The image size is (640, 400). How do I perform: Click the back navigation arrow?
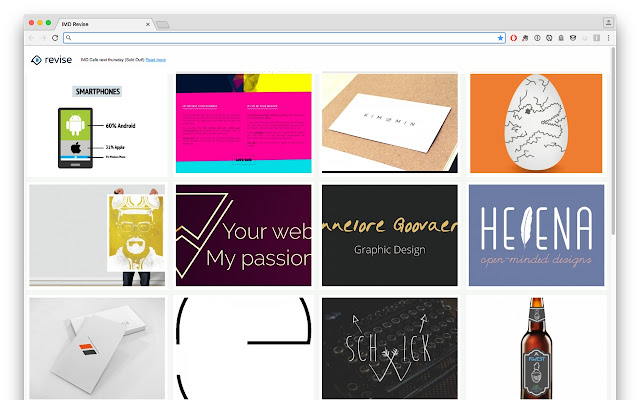[x=31, y=38]
